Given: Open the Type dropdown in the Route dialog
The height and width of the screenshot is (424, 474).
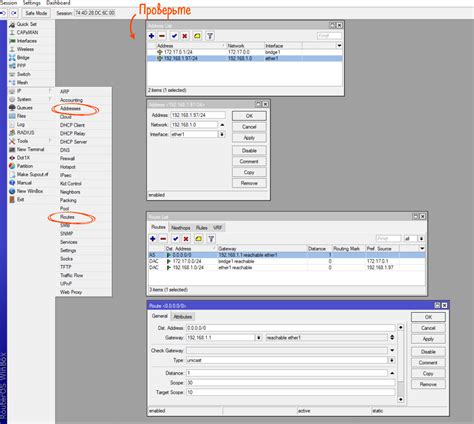Looking at the screenshot, I should click(392, 360).
